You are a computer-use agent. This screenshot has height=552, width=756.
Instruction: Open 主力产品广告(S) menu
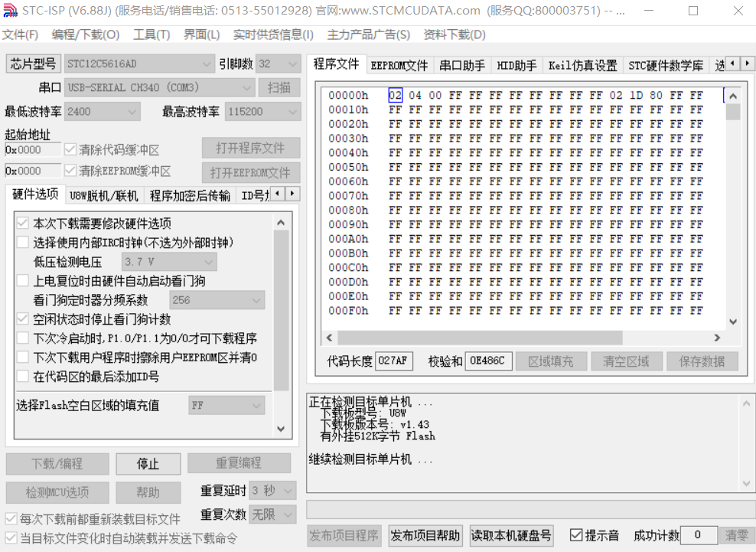coord(368,34)
